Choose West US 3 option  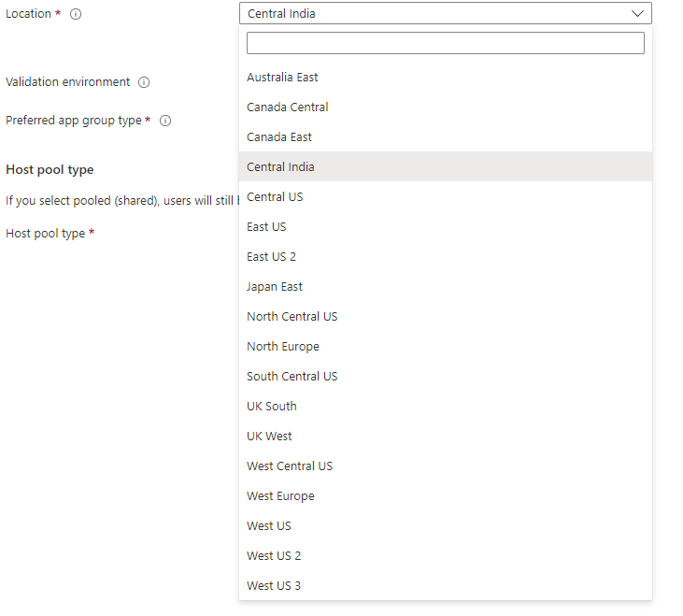point(273,586)
